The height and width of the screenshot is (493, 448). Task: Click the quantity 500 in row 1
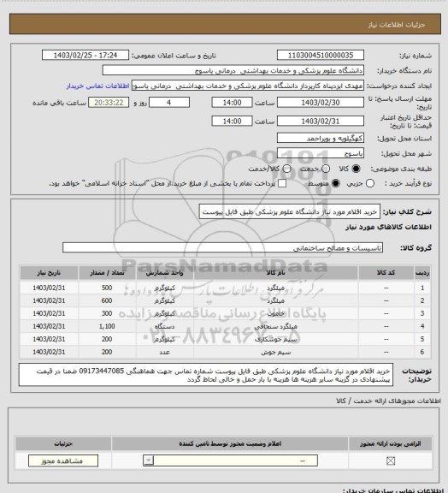pyautogui.click(x=107, y=288)
